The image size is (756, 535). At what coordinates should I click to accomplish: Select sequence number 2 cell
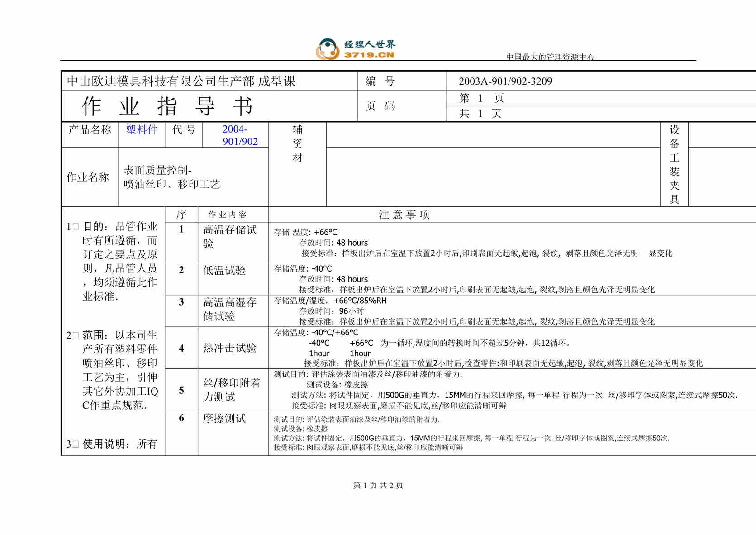[x=181, y=279]
